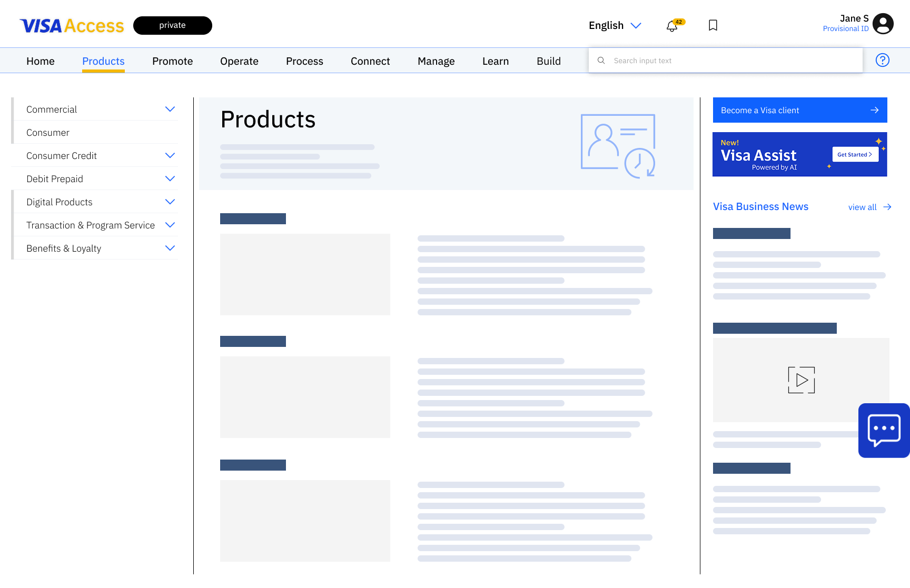Click the Visa Assist banner
Viewport: 910px width, 588px height.
tap(800, 154)
